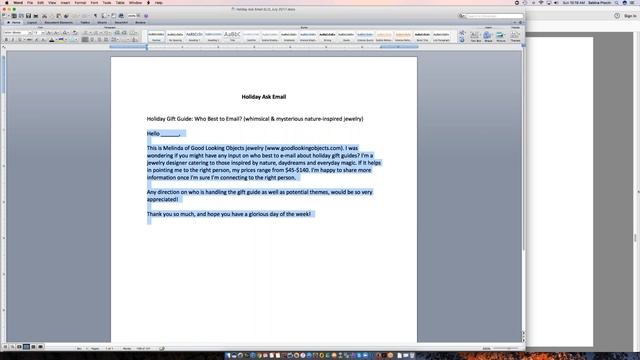Apply the No Spacing style
640x360 pixels.
click(175, 36)
